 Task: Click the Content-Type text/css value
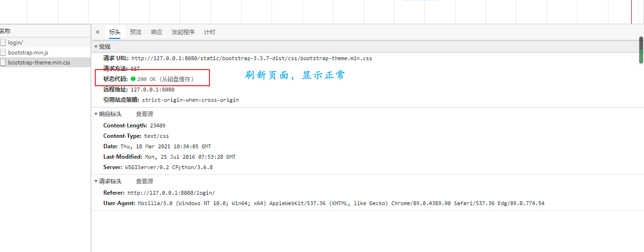click(x=156, y=136)
